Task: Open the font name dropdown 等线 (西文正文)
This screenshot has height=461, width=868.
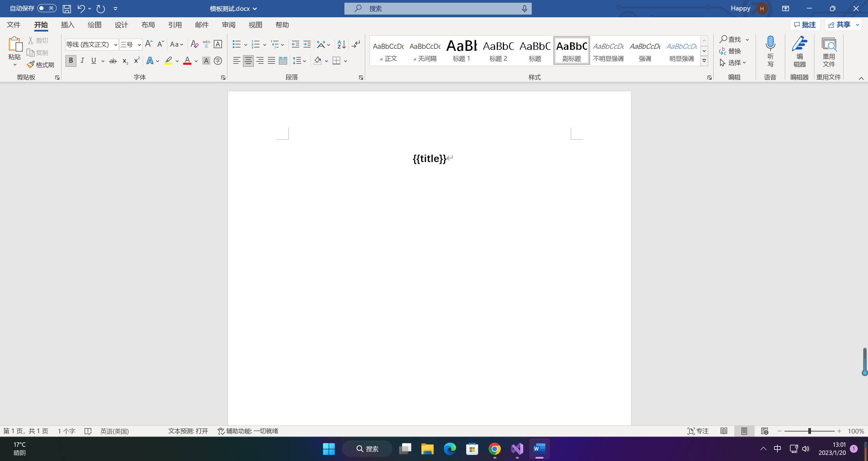Action: click(115, 44)
